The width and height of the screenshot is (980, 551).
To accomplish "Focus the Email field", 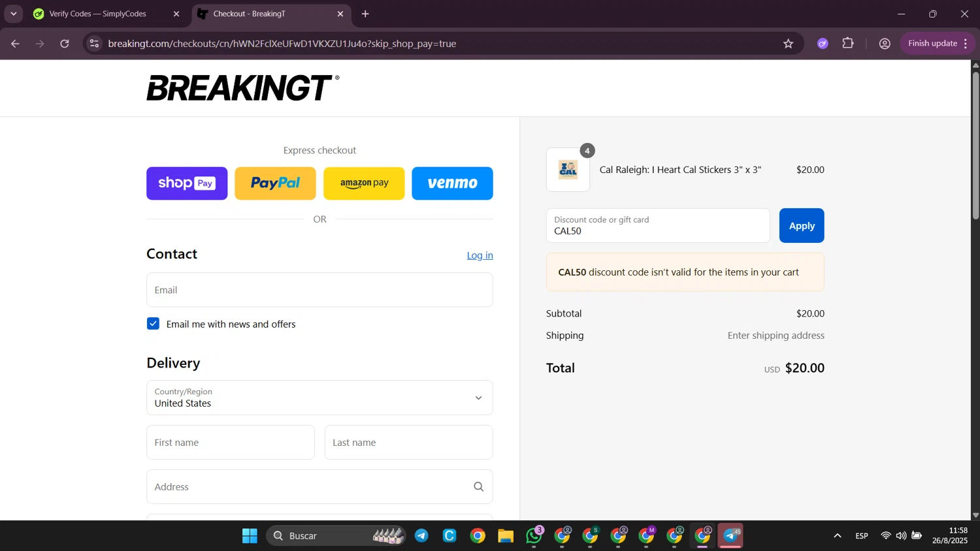I will [x=319, y=290].
